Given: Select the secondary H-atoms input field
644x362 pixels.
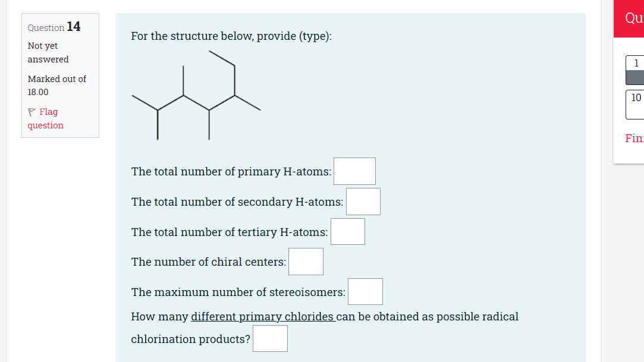Looking at the screenshot, I should (363, 202).
